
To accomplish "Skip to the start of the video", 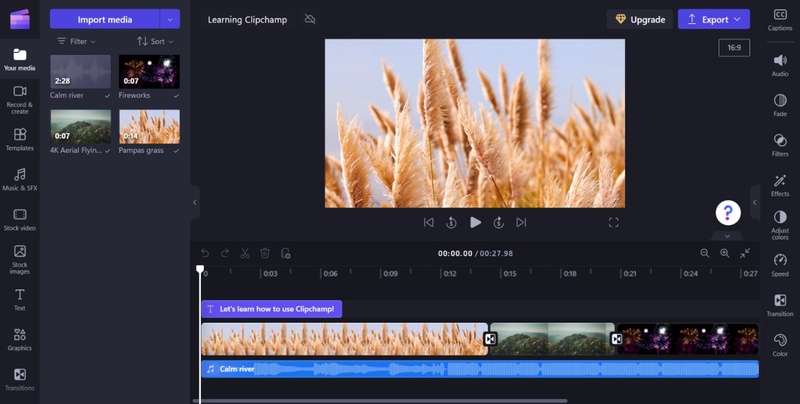I will pyautogui.click(x=429, y=222).
